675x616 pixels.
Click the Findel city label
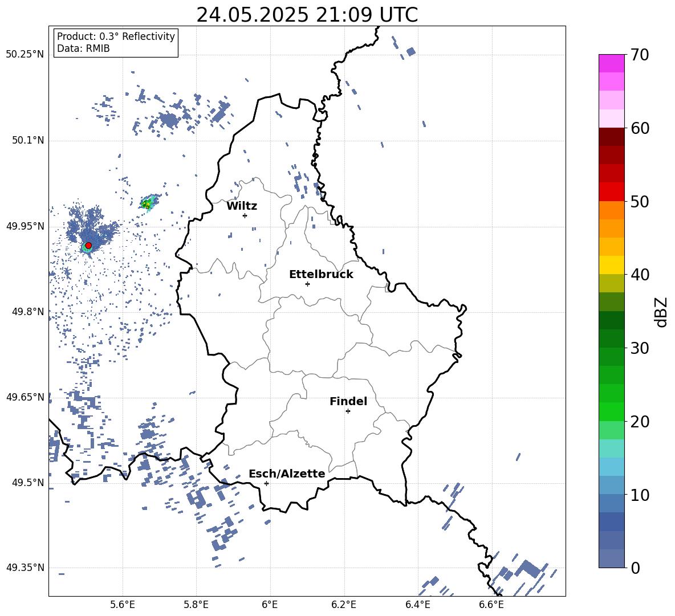point(348,401)
